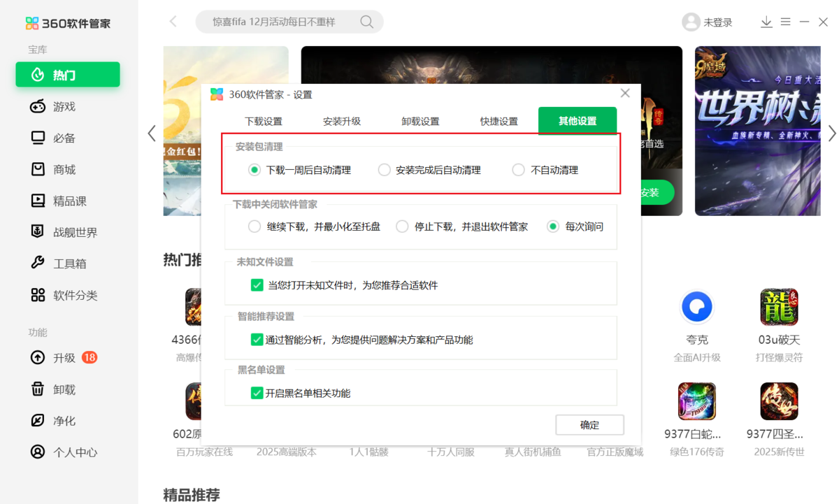Click the 未登录 user avatar
Screen dimensions: 839x504
(691, 22)
